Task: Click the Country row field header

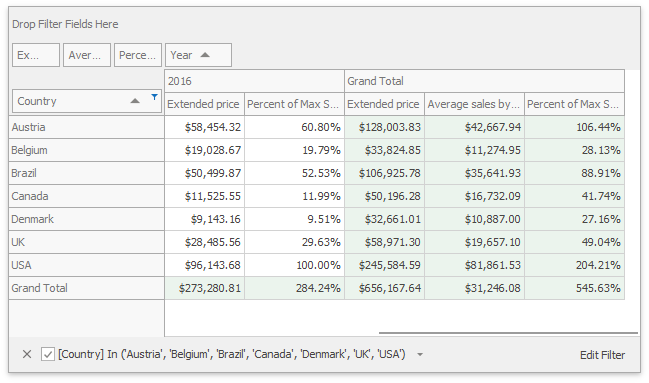Action: (87, 101)
